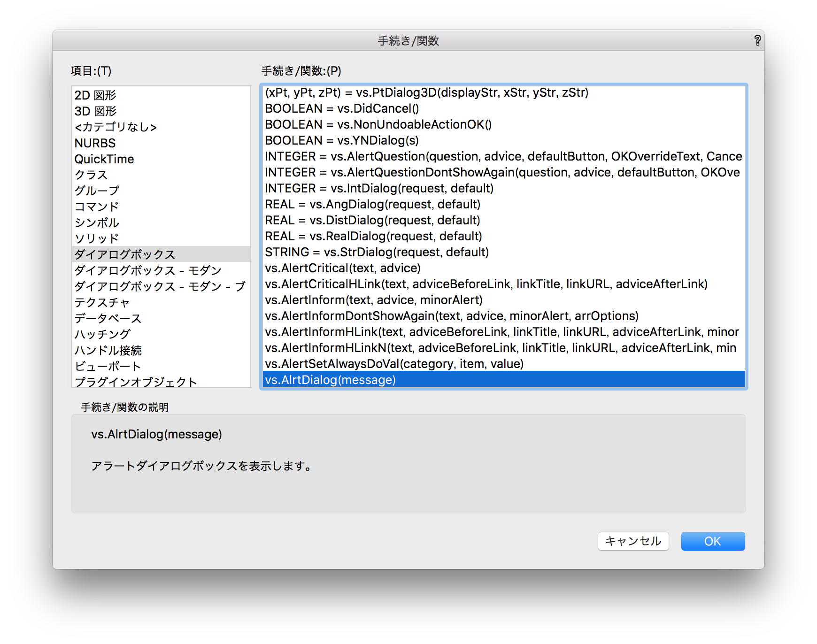Choose the テクスチャ category
This screenshot has height=644, width=817.
[161, 303]
